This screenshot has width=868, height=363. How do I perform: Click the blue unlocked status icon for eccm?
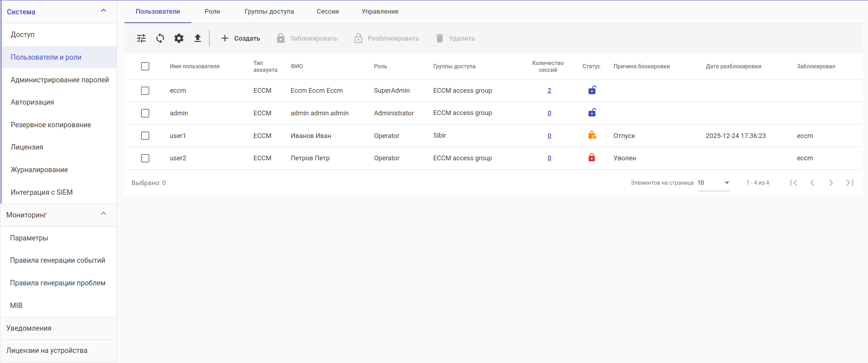(592, 90)
